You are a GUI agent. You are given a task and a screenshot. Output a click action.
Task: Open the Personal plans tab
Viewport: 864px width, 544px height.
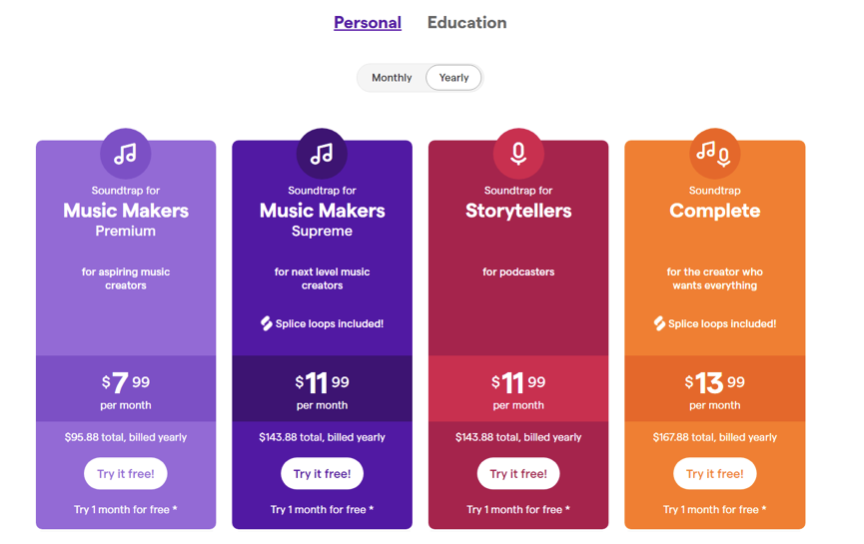[367, 23]
